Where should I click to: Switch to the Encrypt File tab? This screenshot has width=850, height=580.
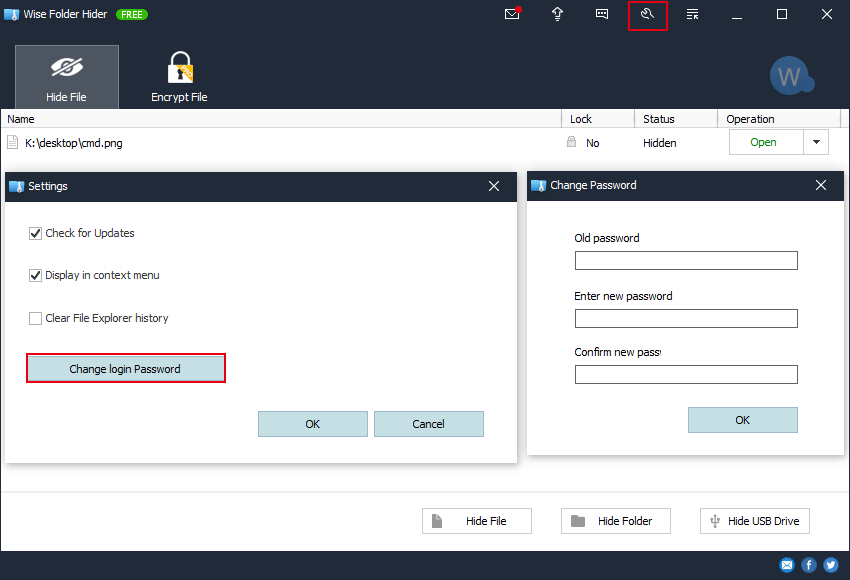(179, 77)
